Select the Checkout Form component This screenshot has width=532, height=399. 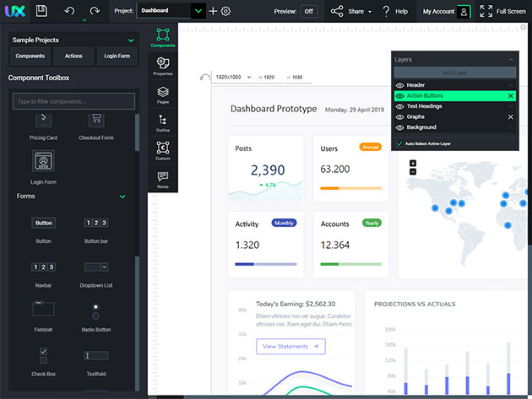tap(96, 127)
